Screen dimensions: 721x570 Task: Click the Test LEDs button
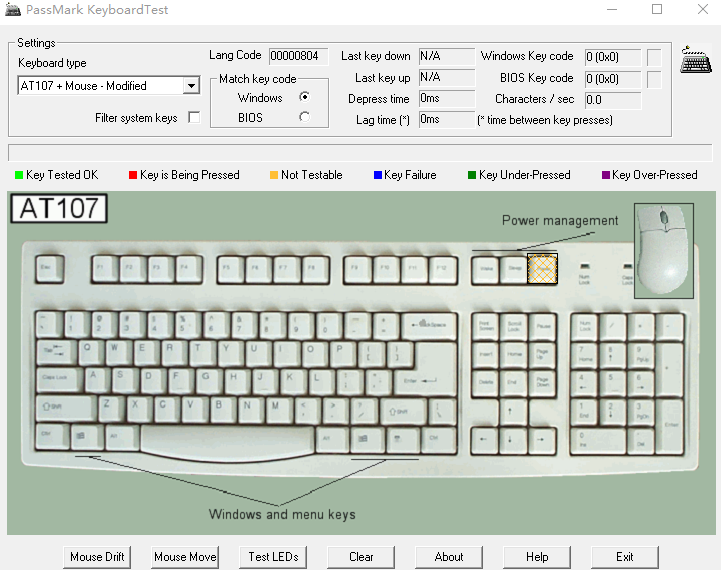(273, 557)
